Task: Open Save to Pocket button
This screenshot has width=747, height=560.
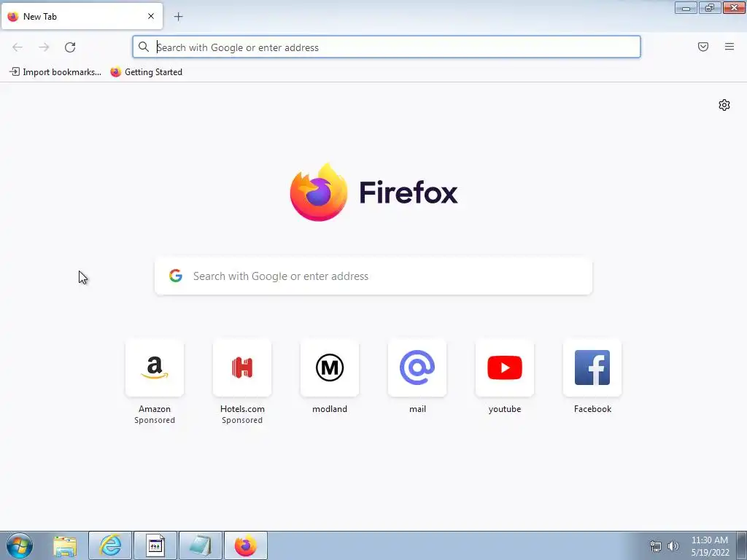Action: (703, 47)
